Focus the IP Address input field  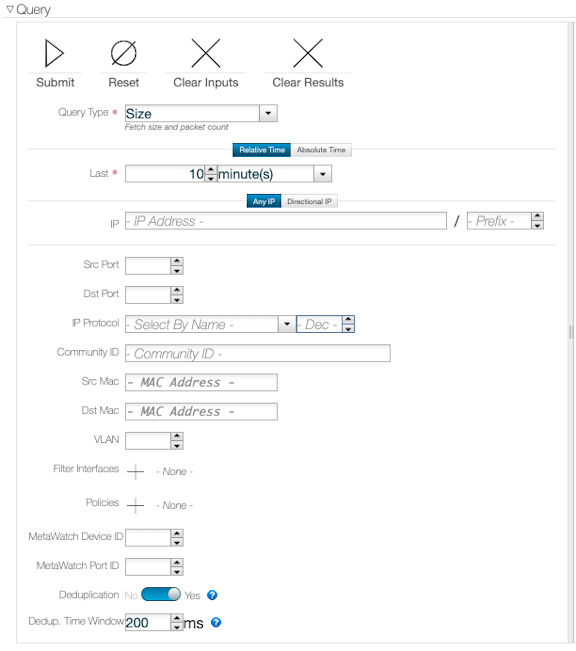(286, 221)
